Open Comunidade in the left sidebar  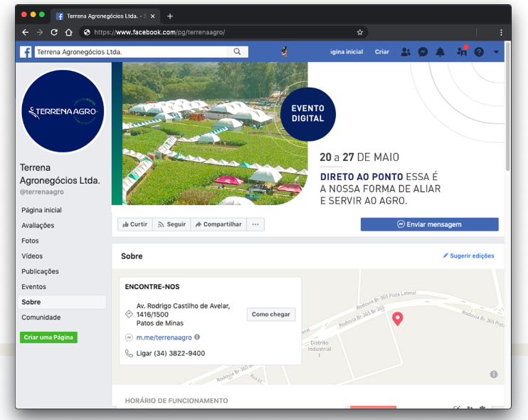click(x=41, y=317)
